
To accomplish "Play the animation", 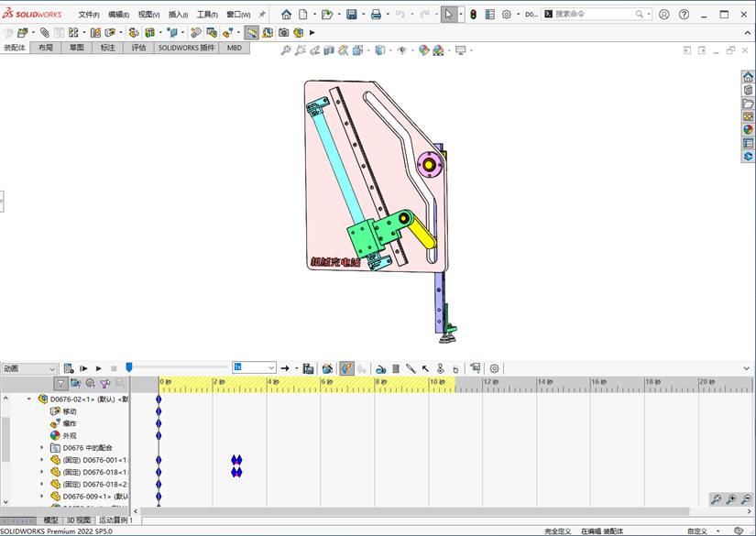I will (98, 368).
